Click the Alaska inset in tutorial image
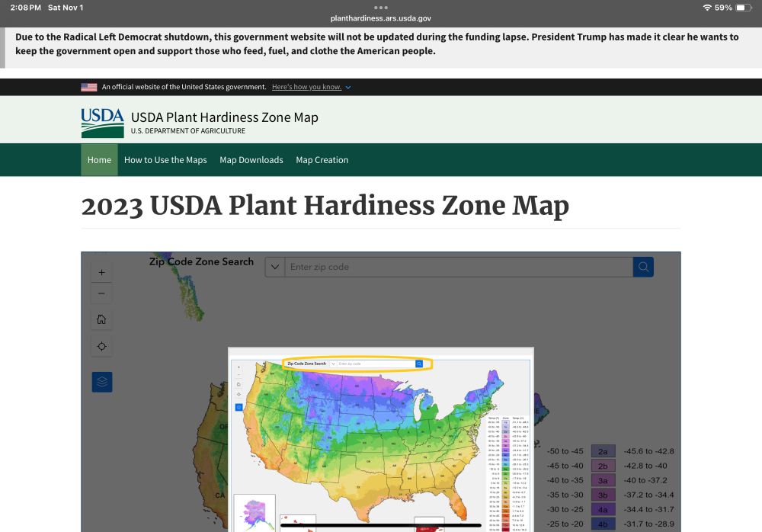This screenshot has height=532, width=762. (255, 513)
